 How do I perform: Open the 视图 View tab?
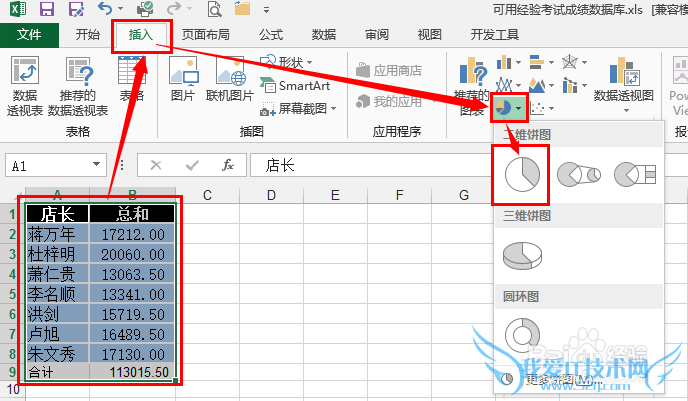[x=430, y=35]
